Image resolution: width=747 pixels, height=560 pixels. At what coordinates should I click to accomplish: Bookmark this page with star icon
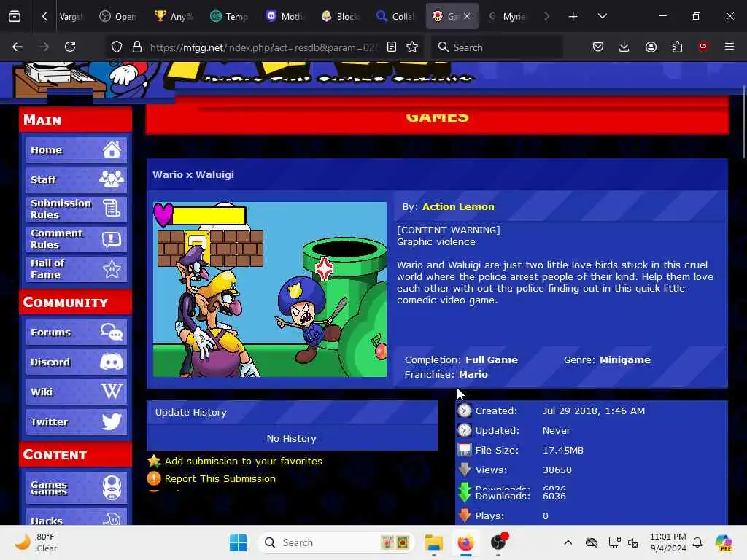click(x=412, y=47)
